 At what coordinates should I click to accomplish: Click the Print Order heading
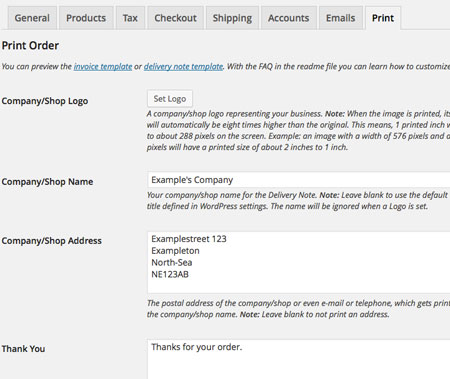click(x=30, y=46)
